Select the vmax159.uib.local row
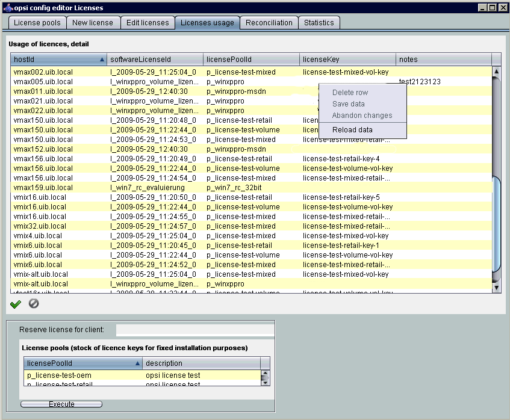This screenshot has height=420, width=510. coord(251,188)
